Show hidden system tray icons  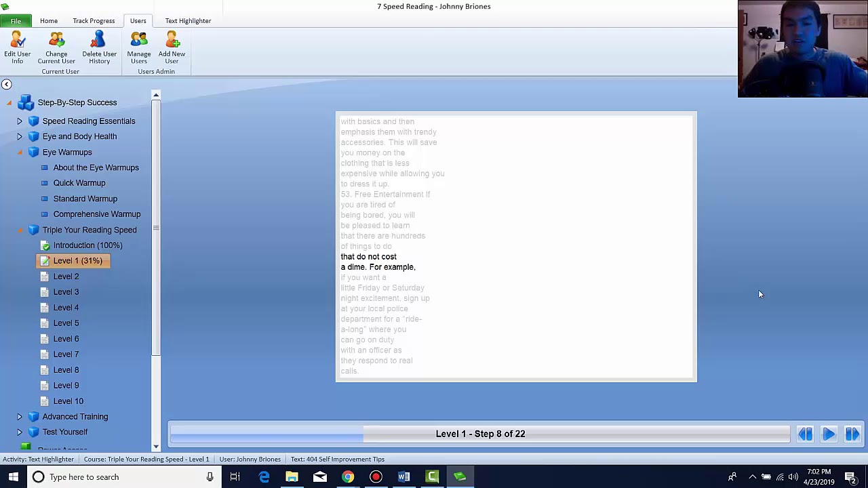coord(752,476)
